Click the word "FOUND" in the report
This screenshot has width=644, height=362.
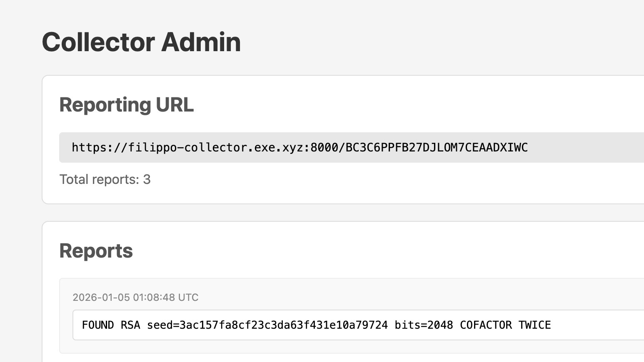click(98, 325)
